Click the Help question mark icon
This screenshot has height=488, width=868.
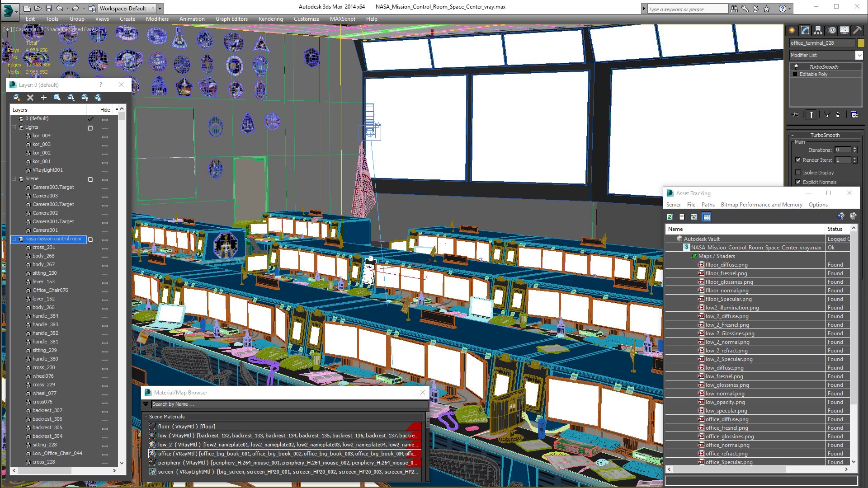[783, 9]
